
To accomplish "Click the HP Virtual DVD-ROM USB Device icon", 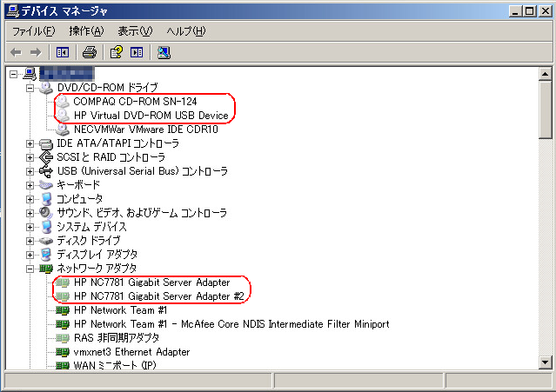I will tap(63, 116).
